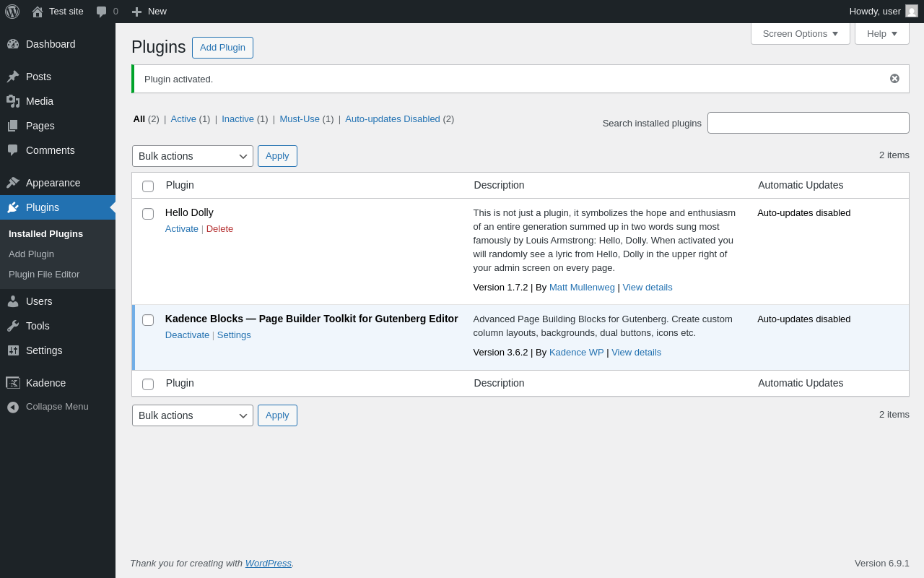Image resolution: width=924 pixels, height=578 pixels.
Task: Open Media library icon in sidebar
Action: click(x=13, y=101)
